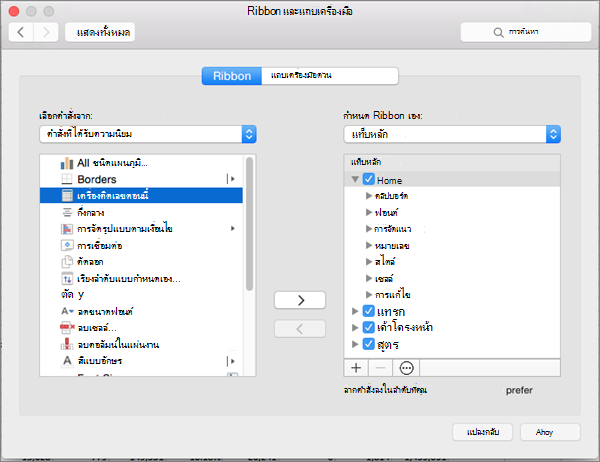Select the กึ่งกลาง center command text
The width and height of the screenshot is (600, 462).
click(x=91, y=212)
